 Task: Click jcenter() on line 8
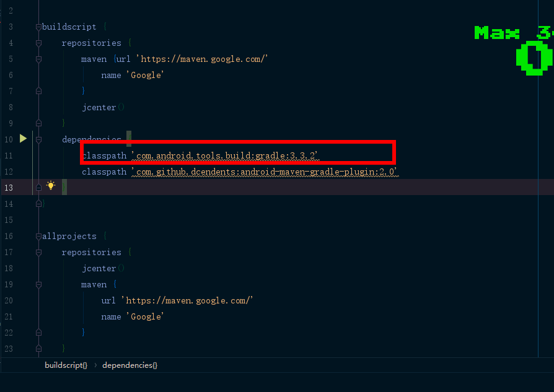pos(103,107)
